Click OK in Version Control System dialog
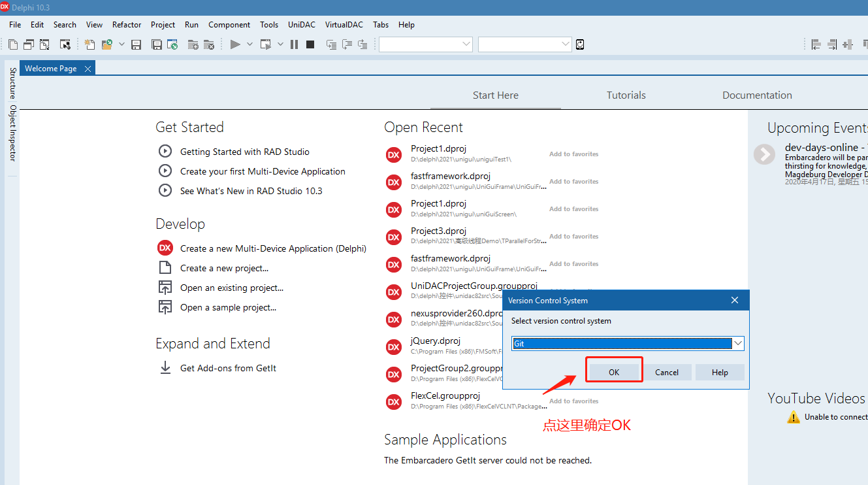Viewport: 868px width, 485px height. 614,372
